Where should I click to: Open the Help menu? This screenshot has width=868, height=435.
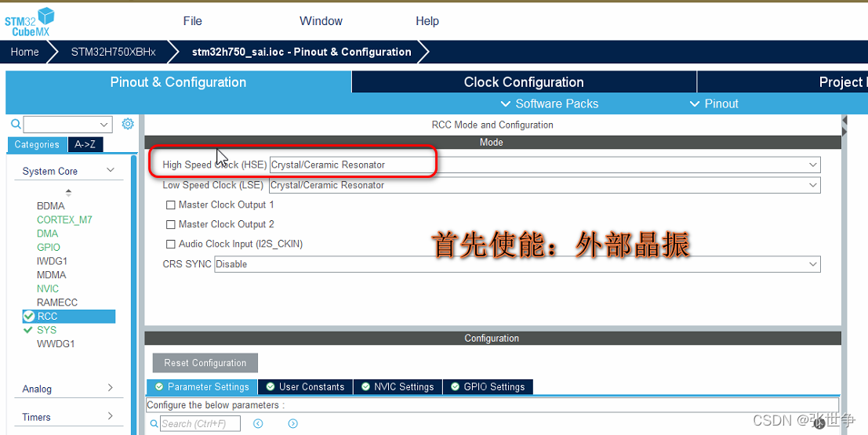point(427,21)
